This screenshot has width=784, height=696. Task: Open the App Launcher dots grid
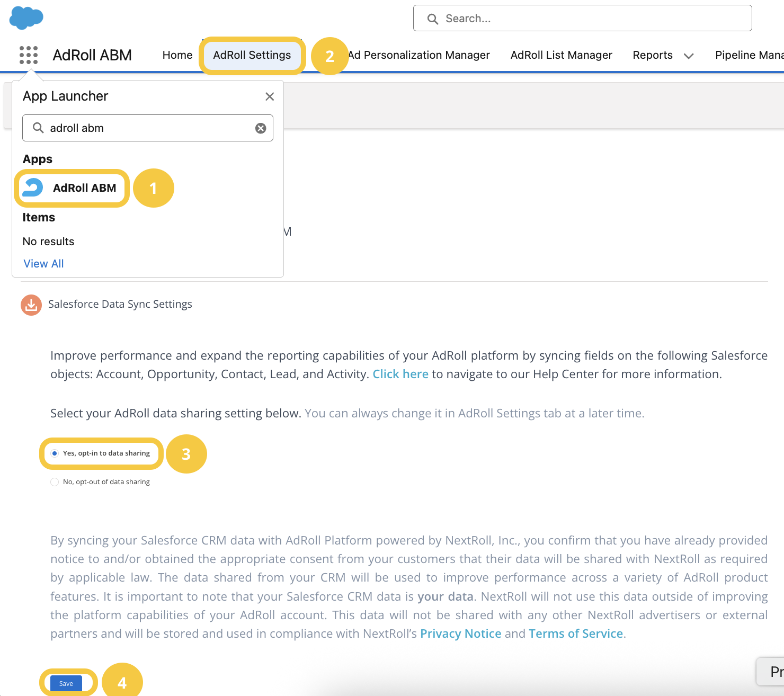pyautogui.click(x=29, y=55)
